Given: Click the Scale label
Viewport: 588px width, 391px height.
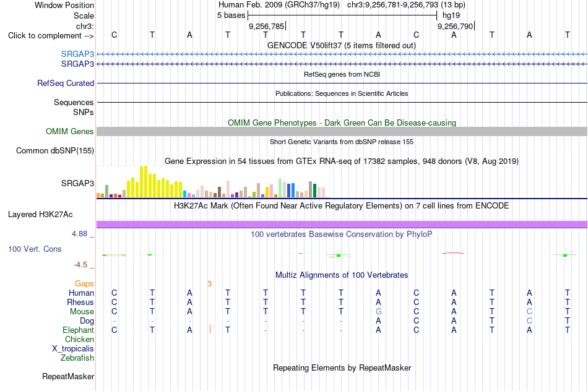Looking at the screenshot, I should 84,15.
